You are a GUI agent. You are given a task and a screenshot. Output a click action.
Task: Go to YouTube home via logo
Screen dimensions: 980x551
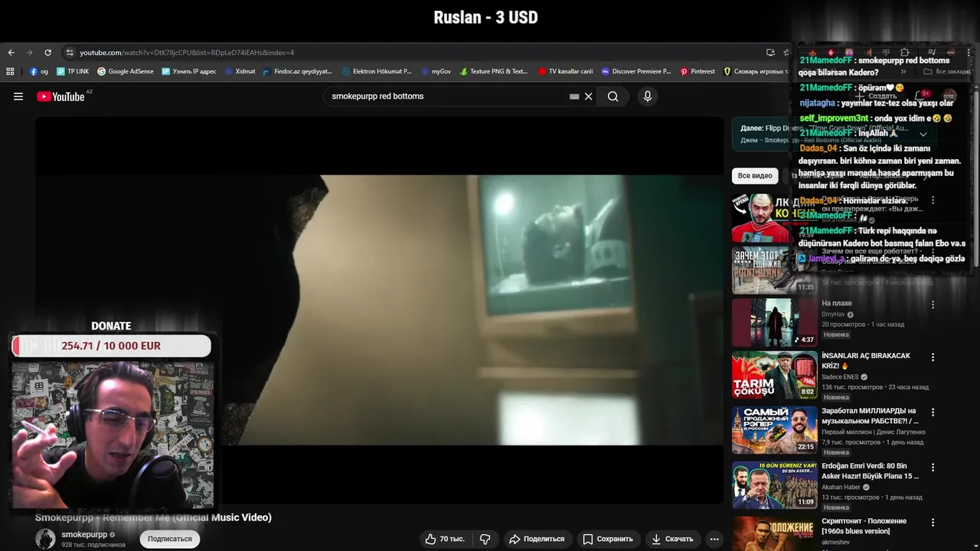click(60, 96)
